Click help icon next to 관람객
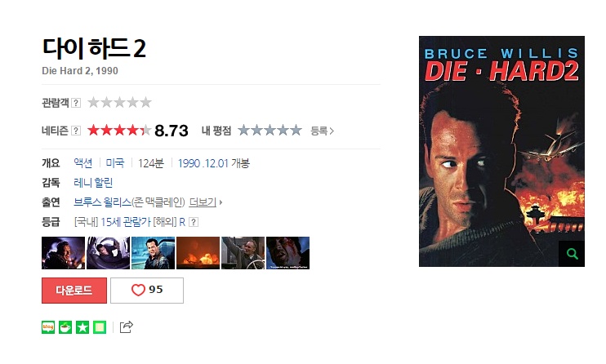 coord(76,103)
